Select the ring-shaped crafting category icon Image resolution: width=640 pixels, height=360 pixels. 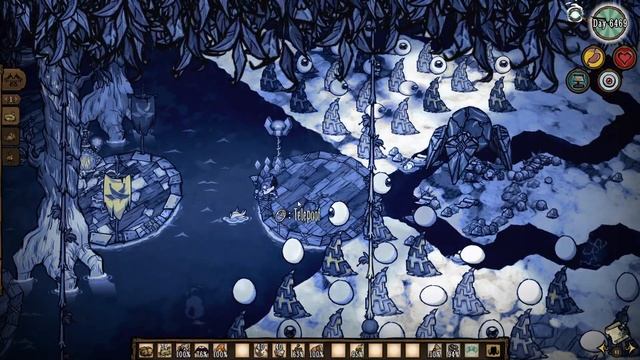[x=11, y=117]
